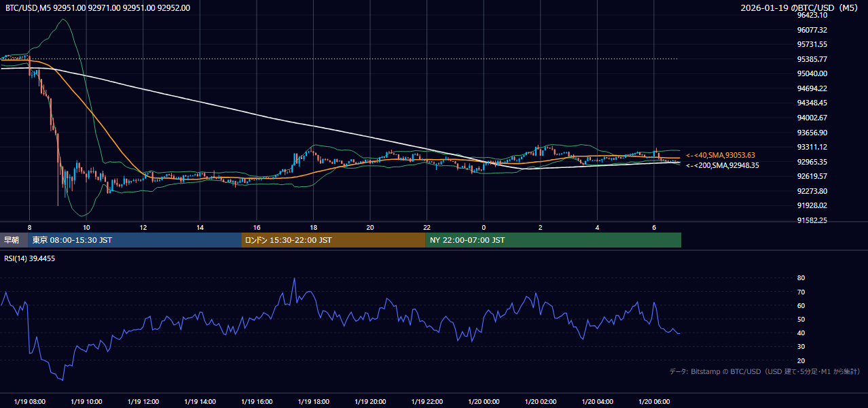Click price axis label 95731.55
Image resolution: width=868 pixels, height=408 pixels.
tap(812, 44)
